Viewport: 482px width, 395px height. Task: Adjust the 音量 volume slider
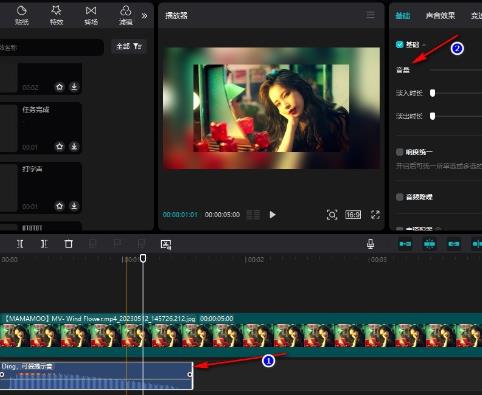tap(456, 70)
